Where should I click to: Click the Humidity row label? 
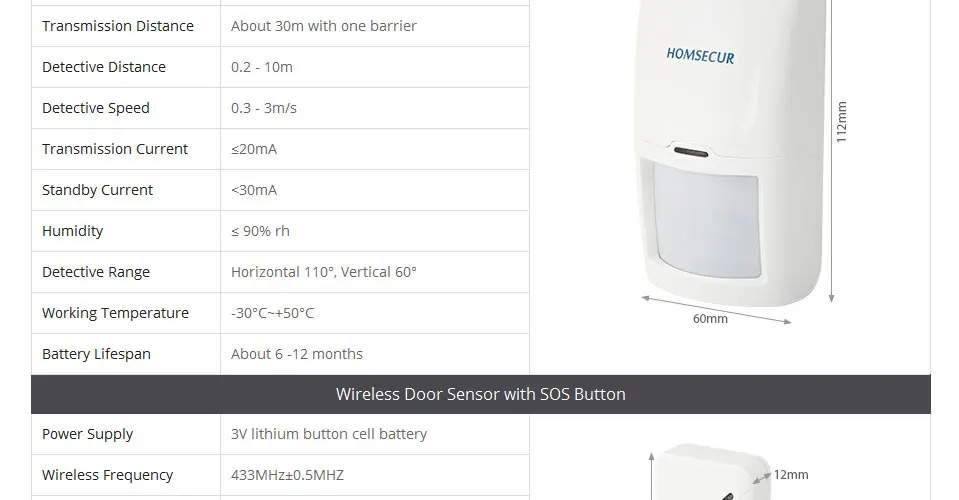(72, 230)
